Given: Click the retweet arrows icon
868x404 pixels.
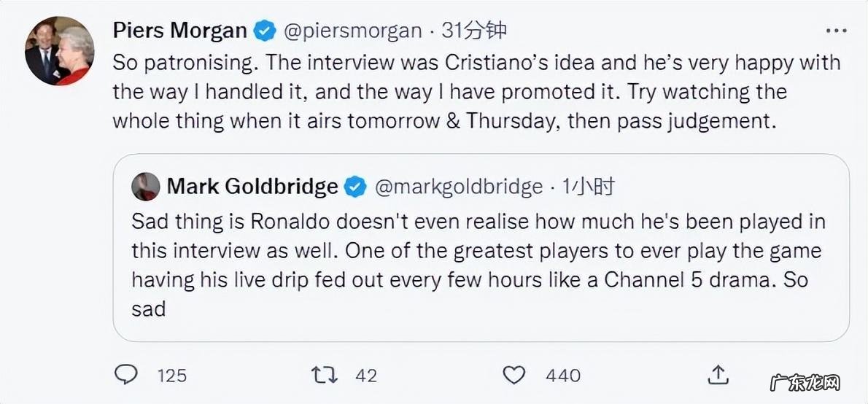Looking at the screenshot, I should point(324,375).
